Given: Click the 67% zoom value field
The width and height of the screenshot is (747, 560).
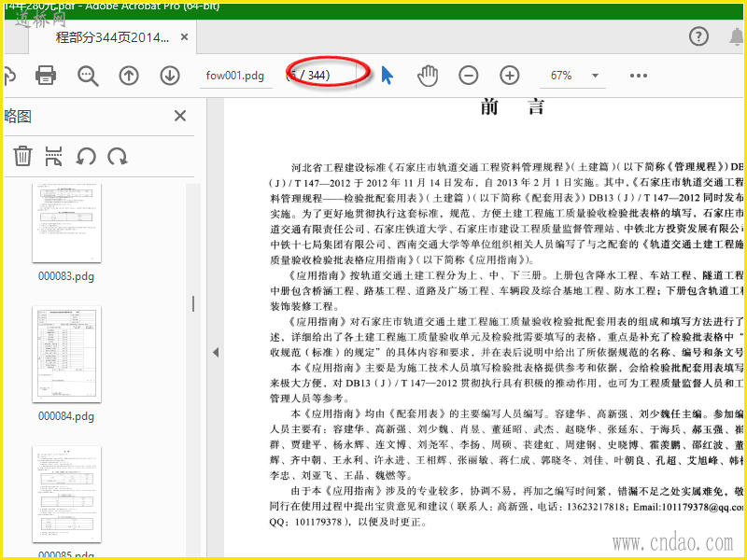Looking at the screenshot, I should 561,76.
